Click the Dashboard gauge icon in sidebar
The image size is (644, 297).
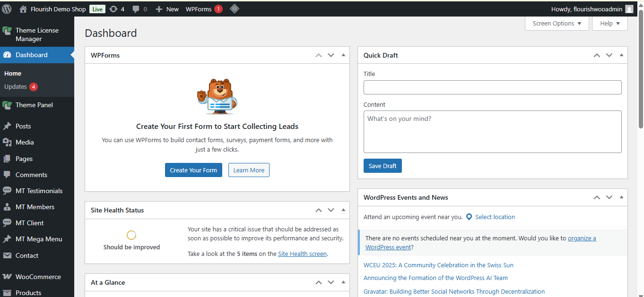pyautogui.click(x=7, y=55)
